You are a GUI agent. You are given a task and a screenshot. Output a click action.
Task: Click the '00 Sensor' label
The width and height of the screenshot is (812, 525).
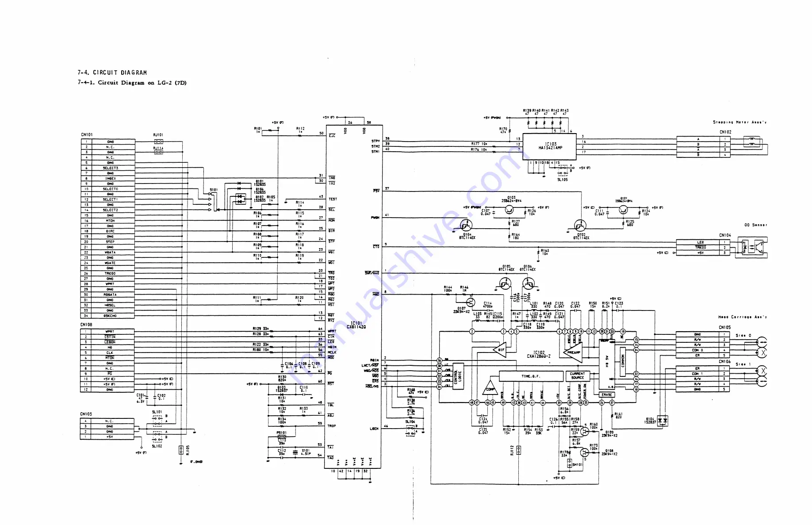point(756,225)
